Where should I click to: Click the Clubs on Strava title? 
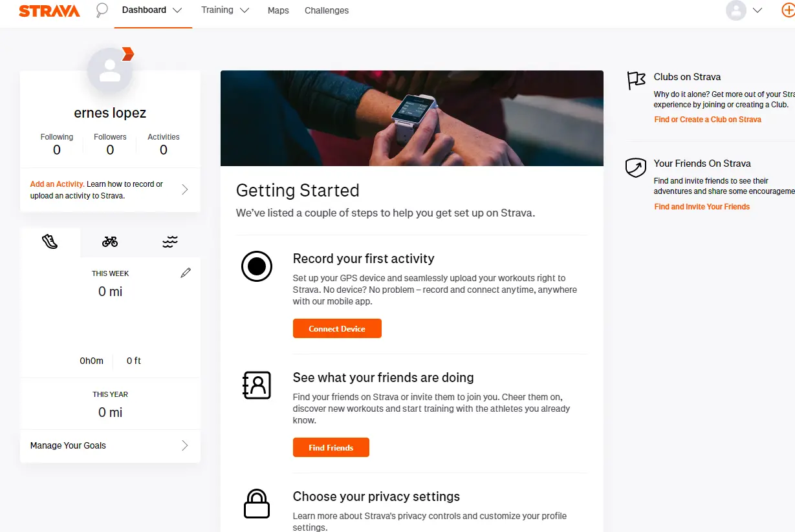tap(687, 77)
